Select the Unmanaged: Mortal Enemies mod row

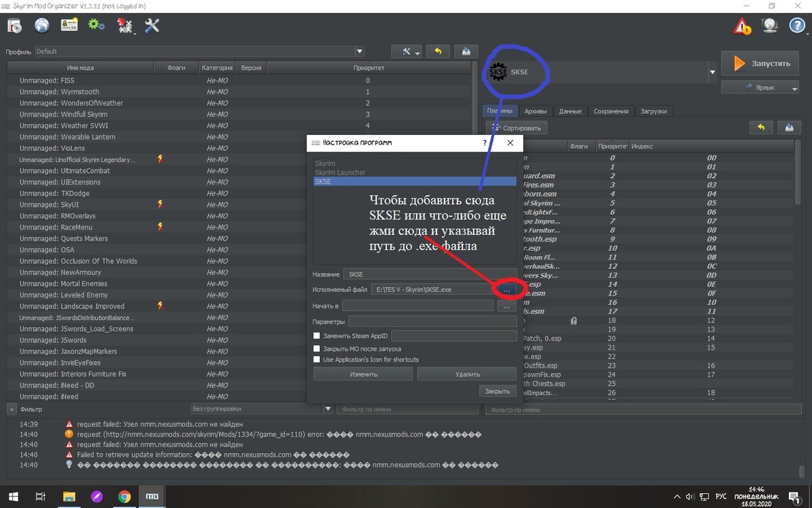pyautogui.click(x=157, y=283)
